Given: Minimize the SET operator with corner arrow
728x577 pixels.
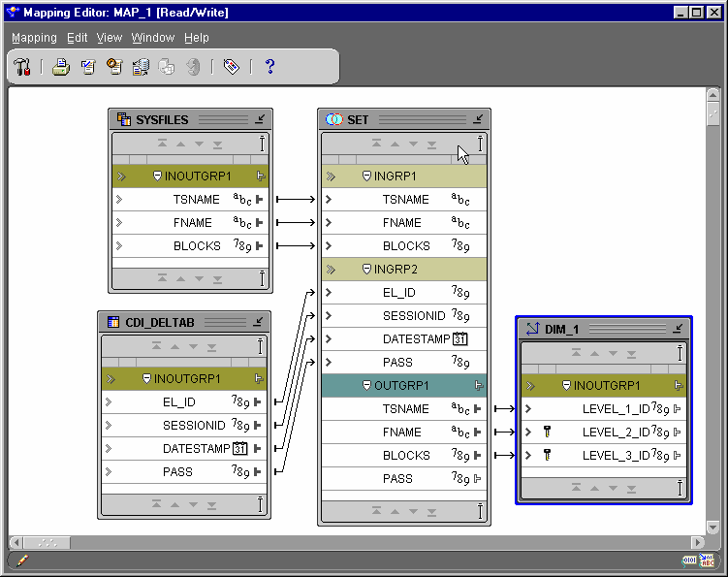Looking at the screenshot, I should coord(478,119).
